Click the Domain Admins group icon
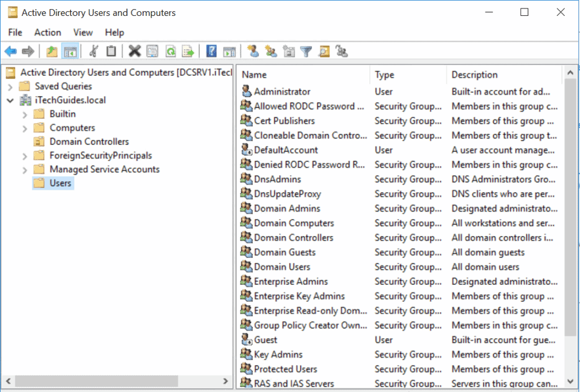 point(246,208)
